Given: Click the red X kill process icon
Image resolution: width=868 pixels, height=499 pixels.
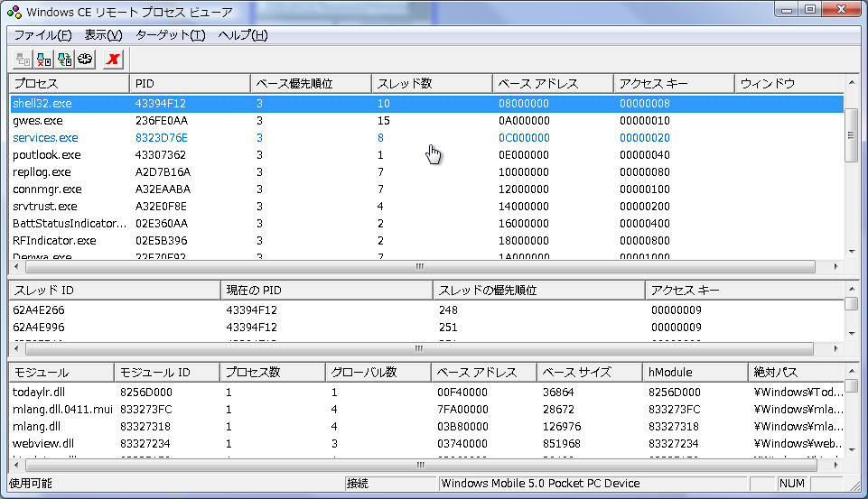Looking at the screenshot, I should 113,60.
